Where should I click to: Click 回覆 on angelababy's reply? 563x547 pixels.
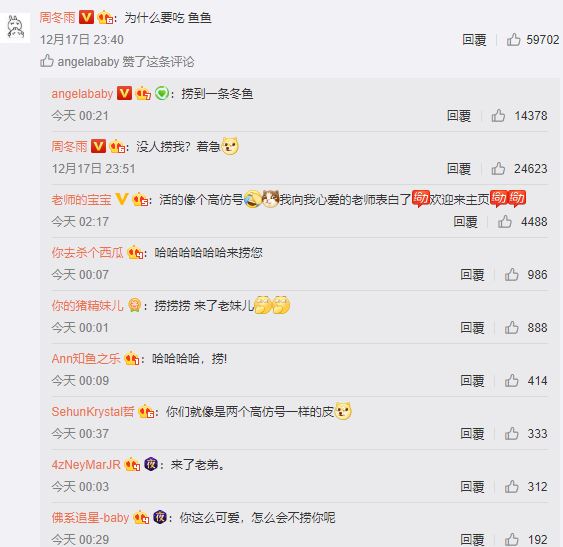(x=459, y=116)
